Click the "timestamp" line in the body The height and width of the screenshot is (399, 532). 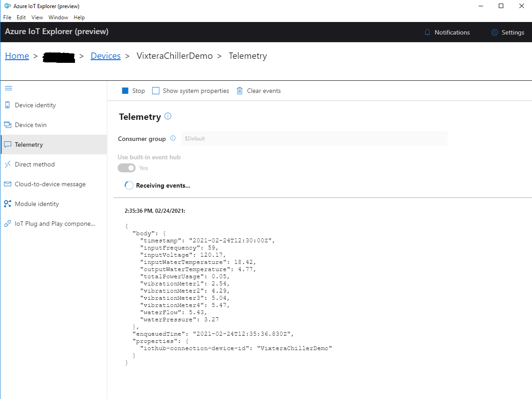207,240
